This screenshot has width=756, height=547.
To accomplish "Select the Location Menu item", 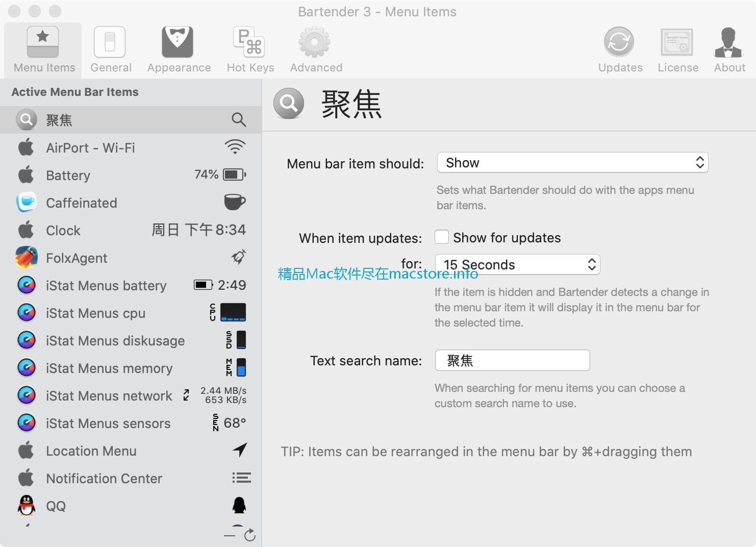I will click(x=131, y=451).
